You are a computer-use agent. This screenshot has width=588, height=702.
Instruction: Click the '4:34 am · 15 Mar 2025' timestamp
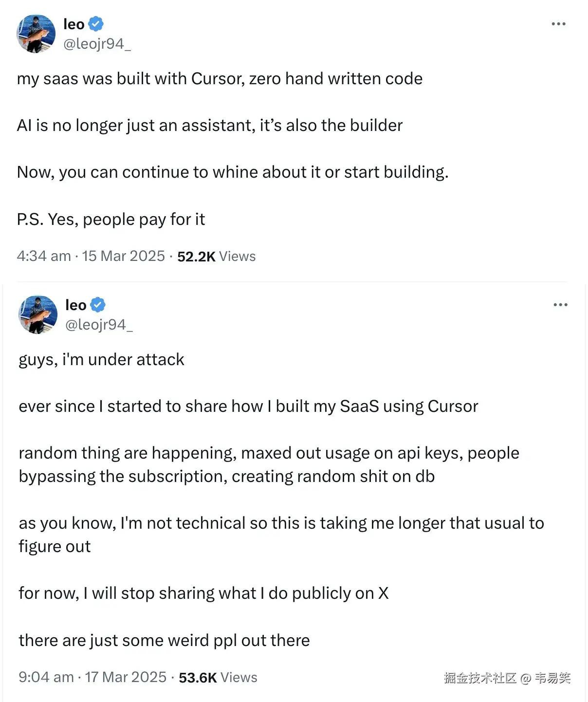coord(91,256)
